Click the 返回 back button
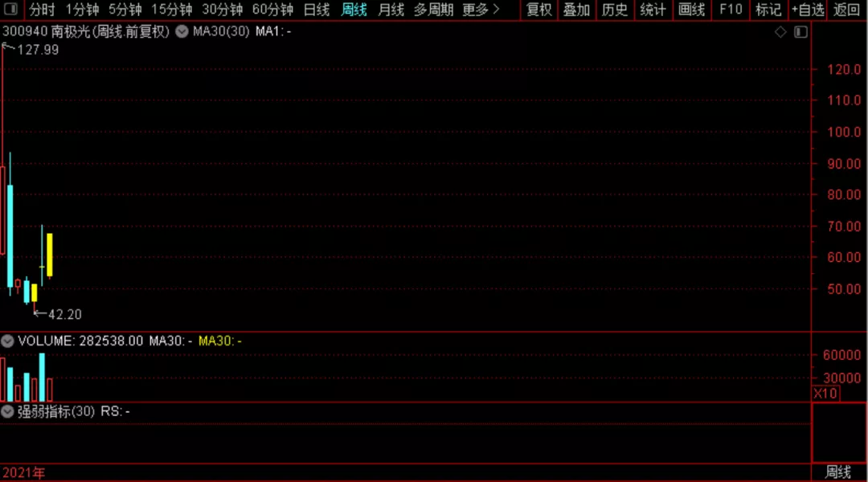Image resolution: width=868 pixels, height=482 pixels. [846, 10]
